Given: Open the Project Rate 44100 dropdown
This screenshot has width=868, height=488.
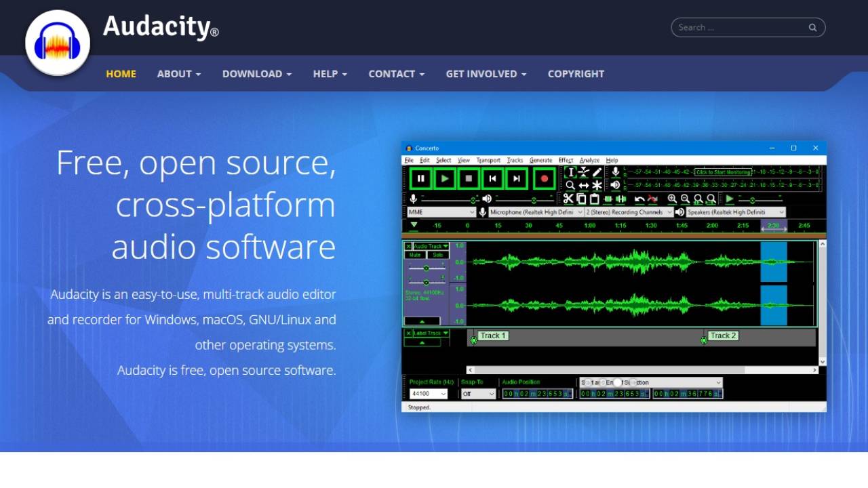Looking at the screenshot, I should coord(429,394).
